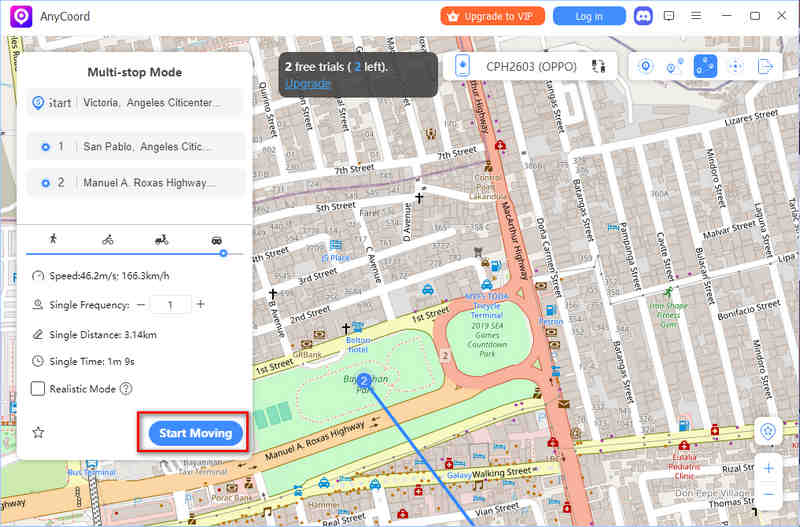This screenshot has height=527, width=800.
Task: Select the motorbike speed icon
Action: click(x=161, y=240)
